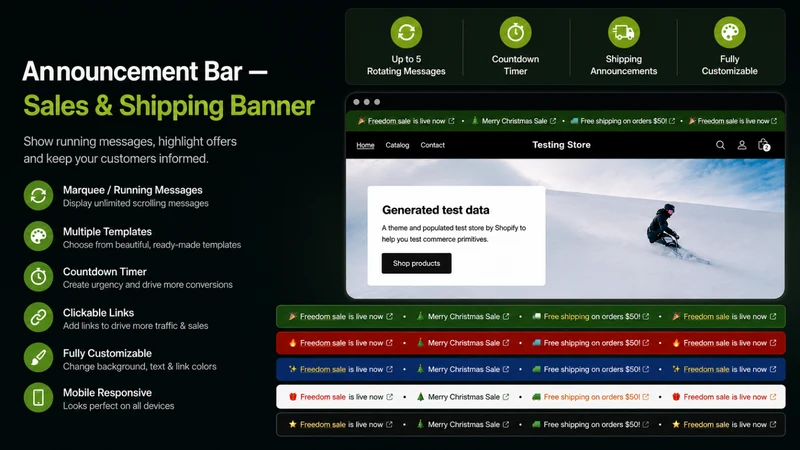Click Free shipping on orders $50! in the blue banner
The height and width of the screenshot is (450, 800).
point(592,369)
